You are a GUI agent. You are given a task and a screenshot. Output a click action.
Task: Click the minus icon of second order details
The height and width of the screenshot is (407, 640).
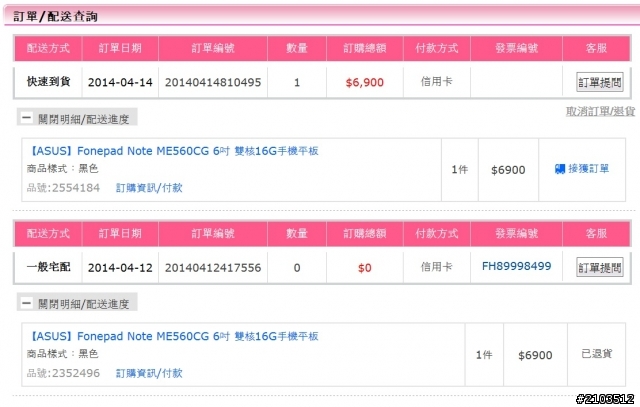coord(27,303)
